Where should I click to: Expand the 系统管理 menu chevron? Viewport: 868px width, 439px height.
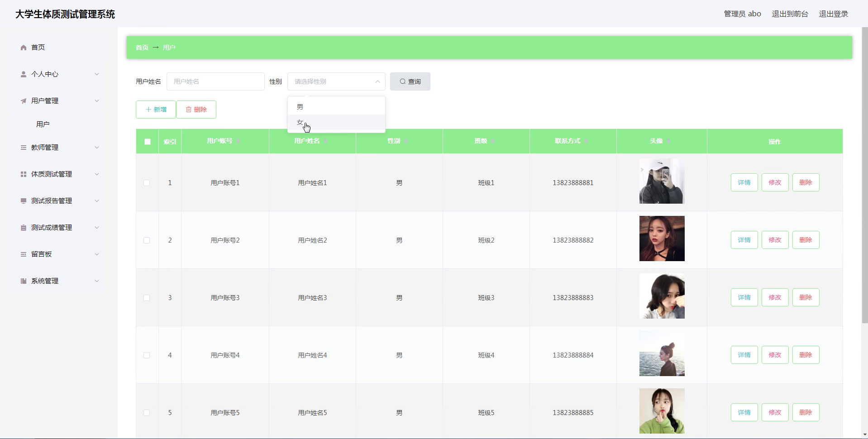click(x=97, y=281)
